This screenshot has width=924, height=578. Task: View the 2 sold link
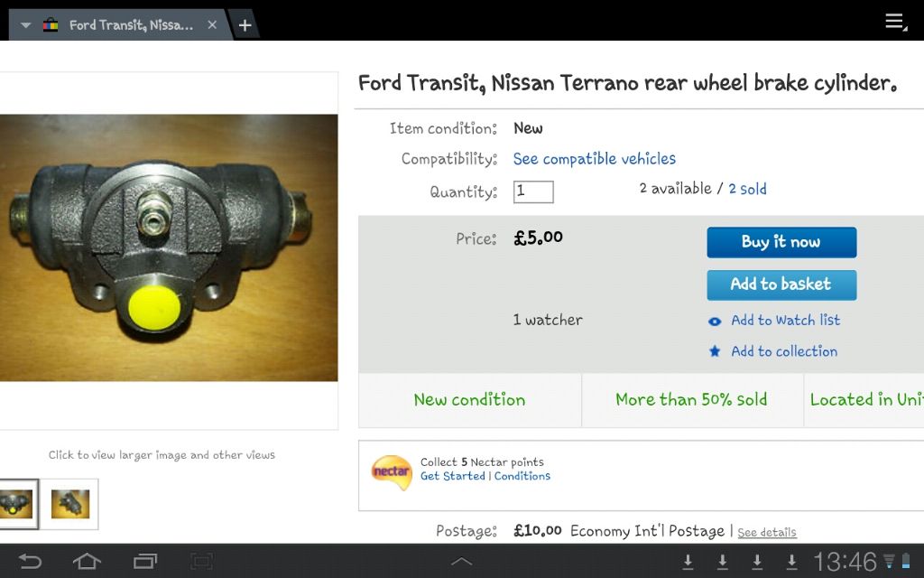747,189
